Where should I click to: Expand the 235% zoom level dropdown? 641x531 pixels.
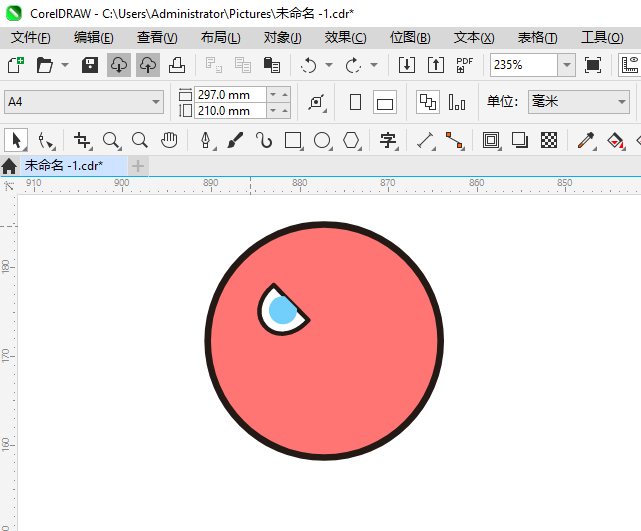coord(566,65)
